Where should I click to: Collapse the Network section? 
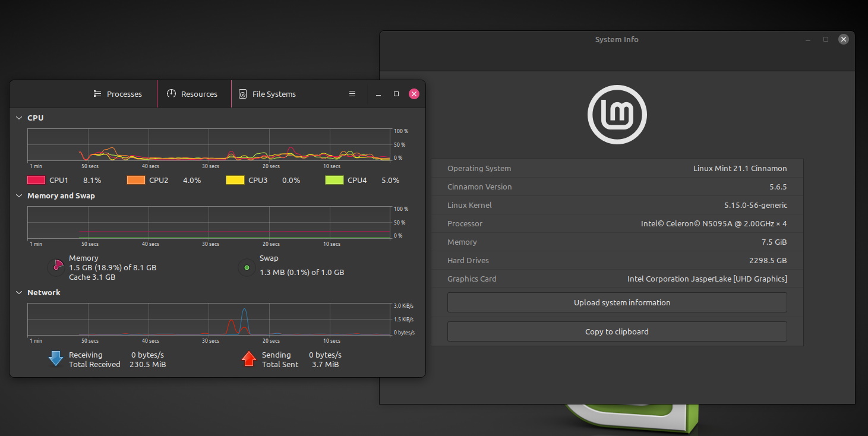point(19,292)
